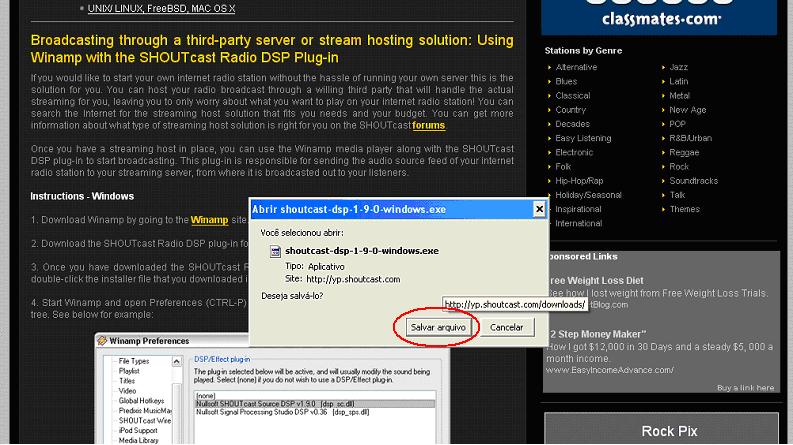Select the International genre
The width and height of the screenshot is (793, 445).
[x=579, y=222]
